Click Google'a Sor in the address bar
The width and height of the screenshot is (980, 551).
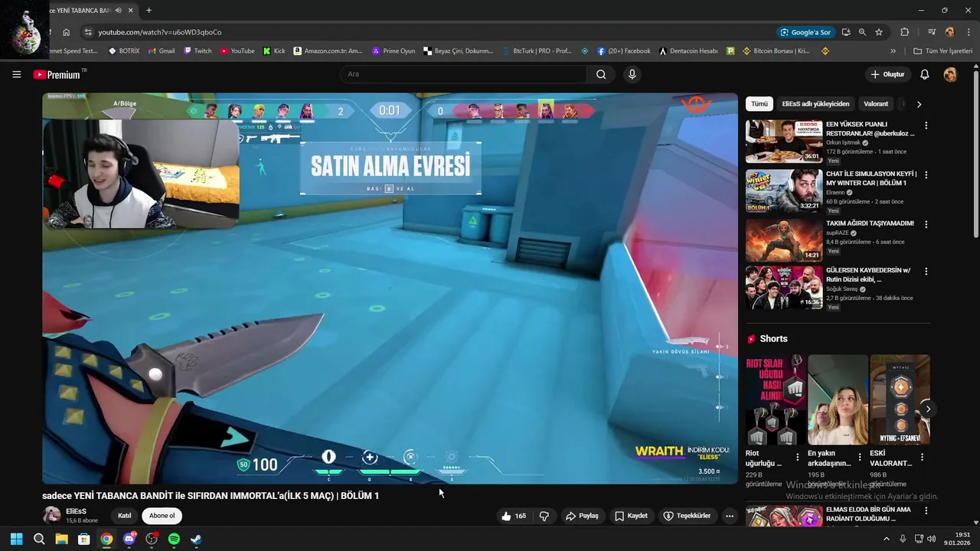point(805,32)
